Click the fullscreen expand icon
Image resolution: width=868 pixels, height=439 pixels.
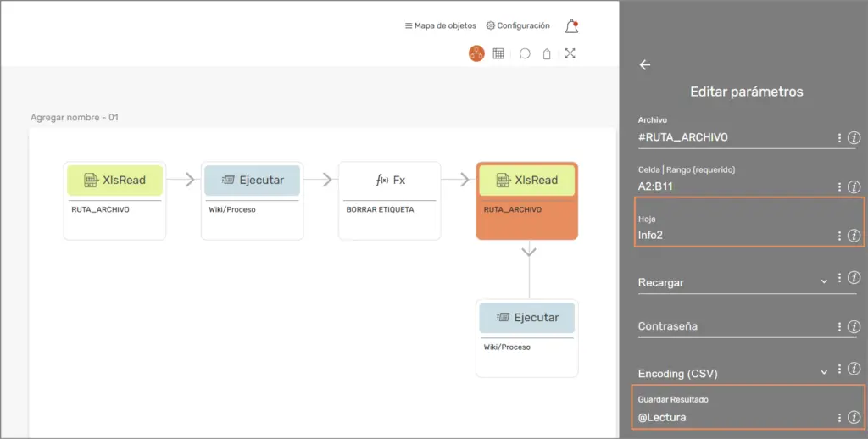tap(570, 53)
